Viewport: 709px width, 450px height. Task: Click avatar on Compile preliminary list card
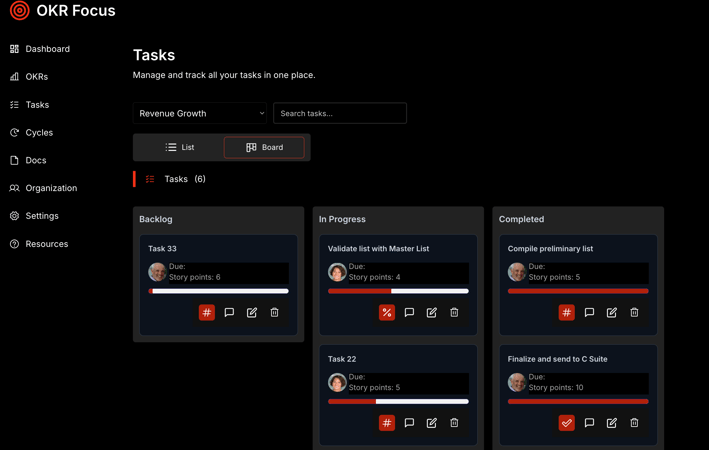point(517,272)
